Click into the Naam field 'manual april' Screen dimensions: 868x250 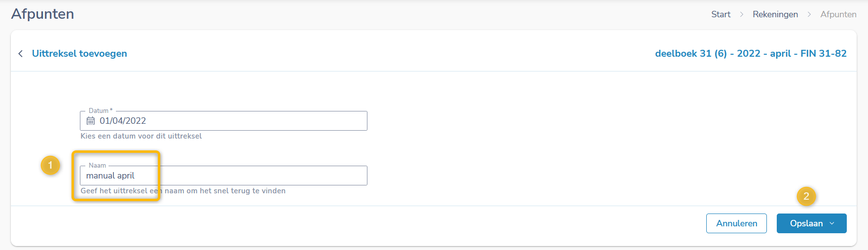247,176
